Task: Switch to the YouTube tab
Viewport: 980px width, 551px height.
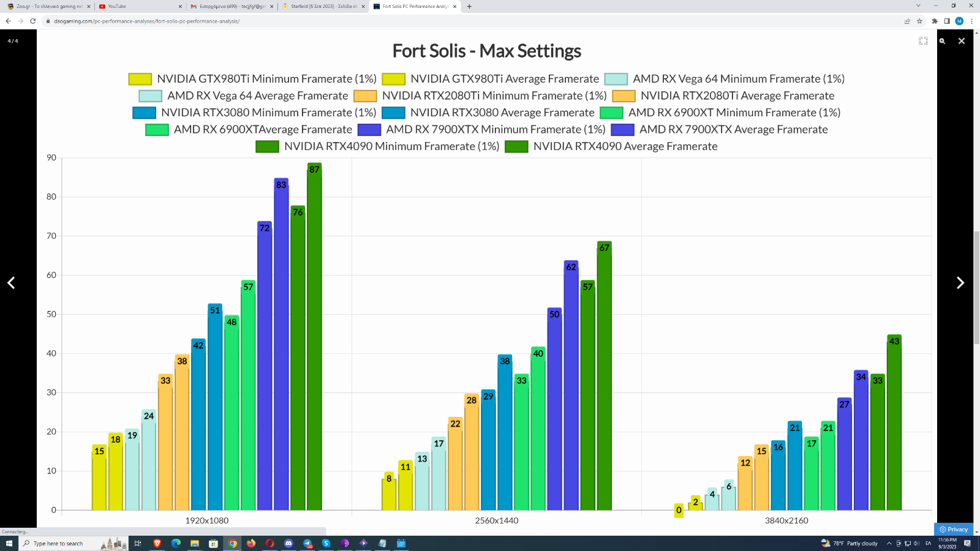Action: 140,7
